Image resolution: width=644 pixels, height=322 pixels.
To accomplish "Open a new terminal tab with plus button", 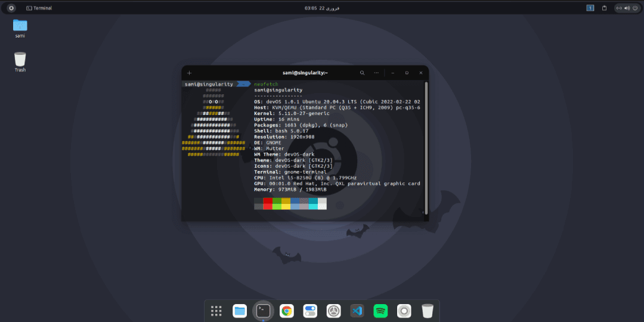I will coord(190,73).
